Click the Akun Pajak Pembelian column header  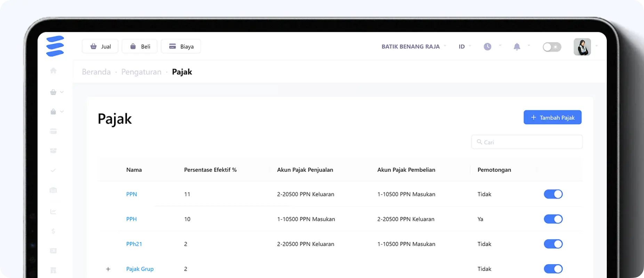406,170
